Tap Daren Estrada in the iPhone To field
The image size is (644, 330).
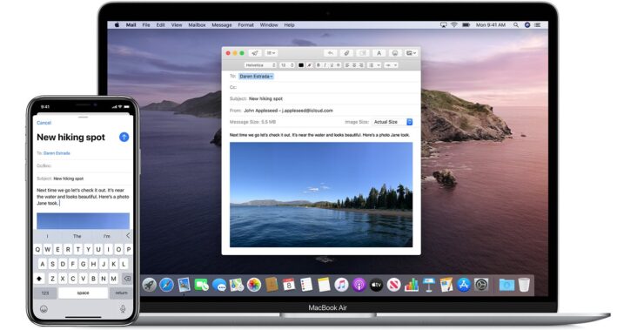tap(57, 153)
